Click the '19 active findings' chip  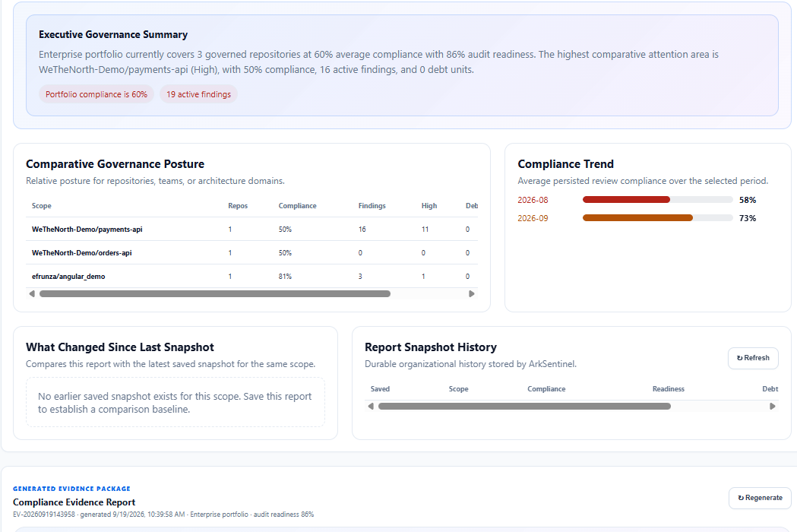pos(199,94)
